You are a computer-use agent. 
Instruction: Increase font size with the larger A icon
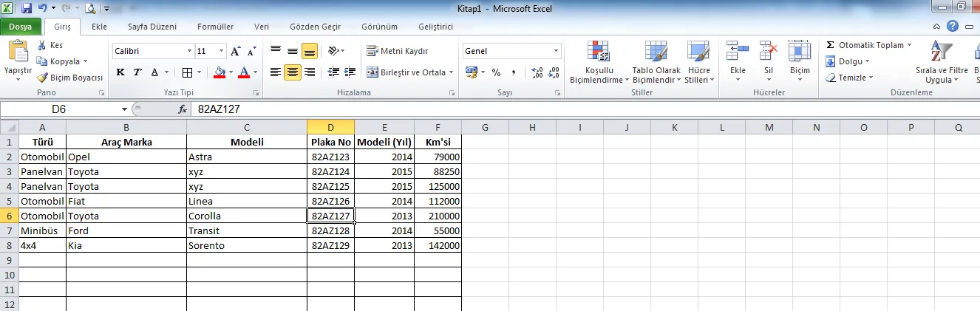coord(236,52)
